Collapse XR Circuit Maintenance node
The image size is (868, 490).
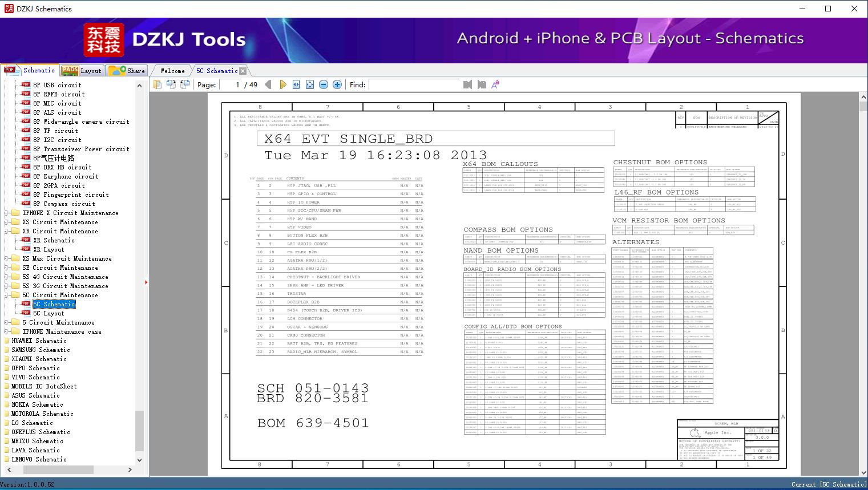click(7, 231)
